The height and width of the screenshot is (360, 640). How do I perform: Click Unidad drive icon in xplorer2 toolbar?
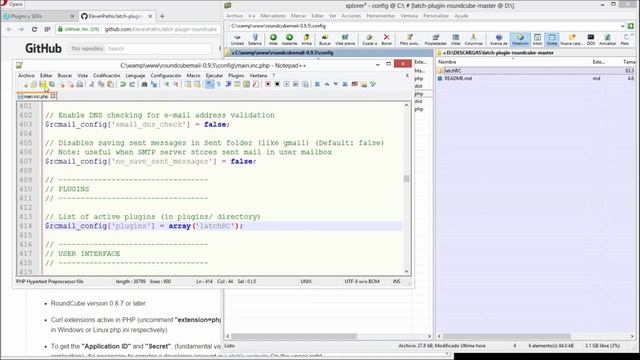[x=237, y=40]
